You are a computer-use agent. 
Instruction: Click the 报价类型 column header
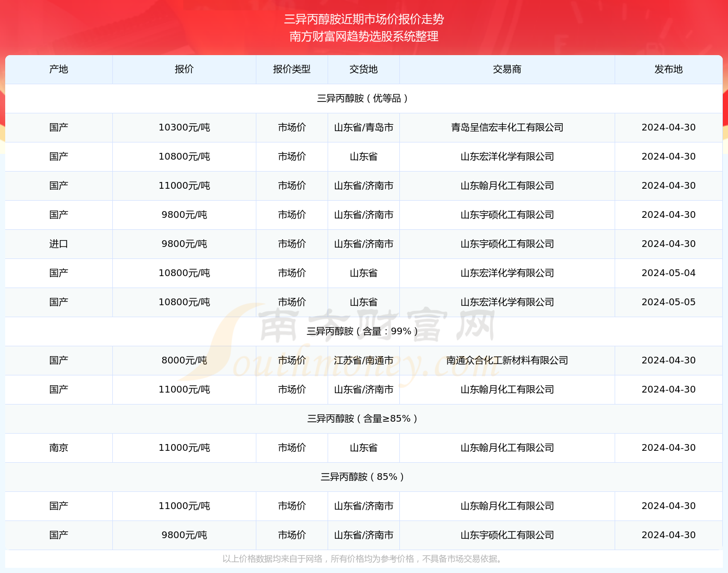pyautogui.click(x=292, y=69)
